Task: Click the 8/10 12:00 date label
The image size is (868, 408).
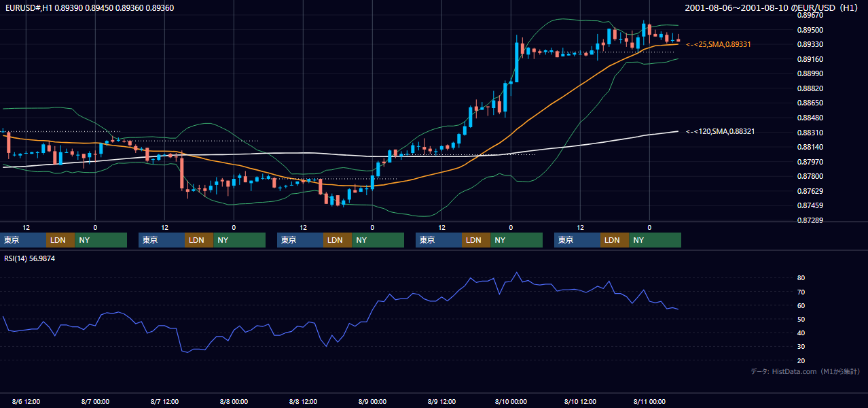Action: point(580,401)
